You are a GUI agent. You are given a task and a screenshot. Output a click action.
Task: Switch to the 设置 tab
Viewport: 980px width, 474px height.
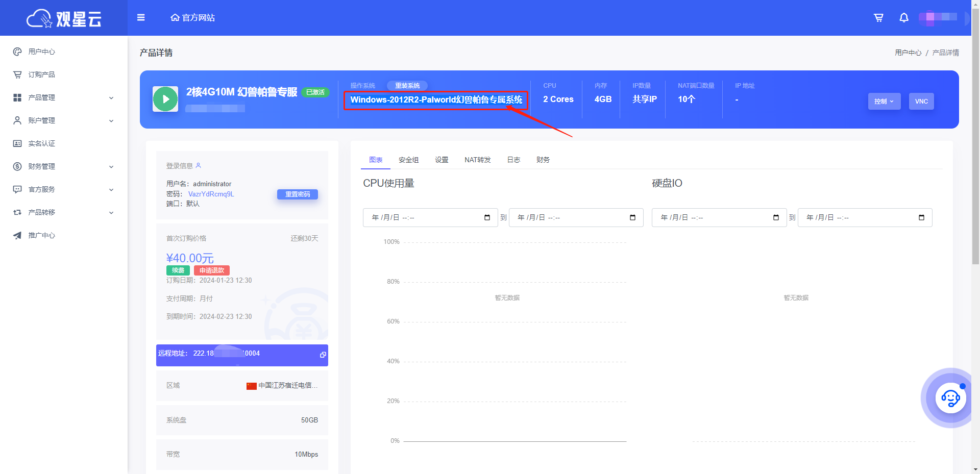(442, 160)
